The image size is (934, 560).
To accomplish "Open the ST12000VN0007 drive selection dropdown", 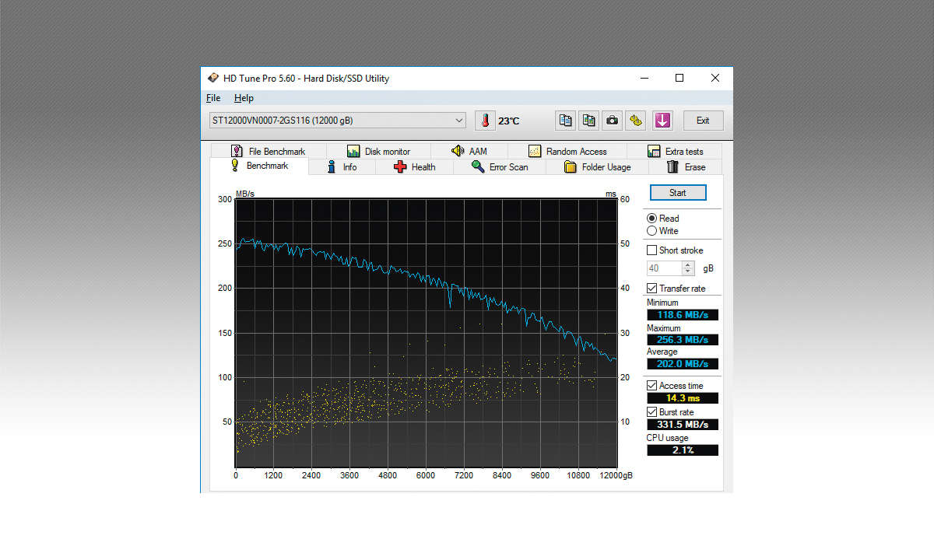I will (337, 121).
